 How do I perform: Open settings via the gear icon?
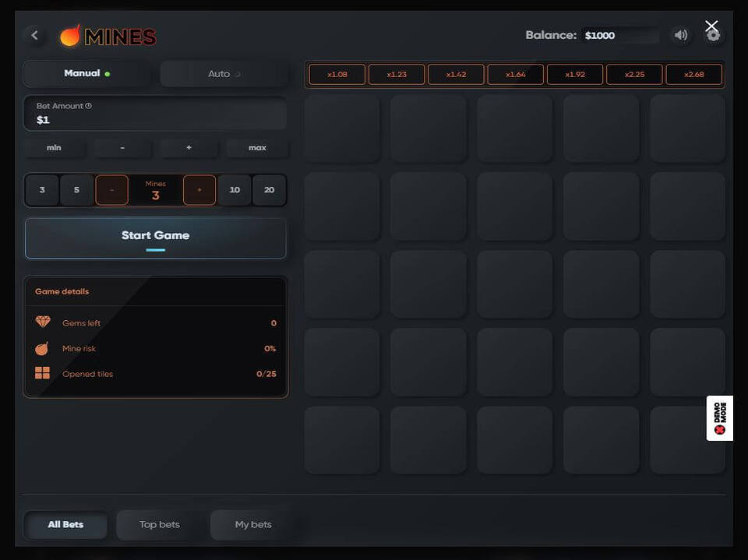(713, 36)
